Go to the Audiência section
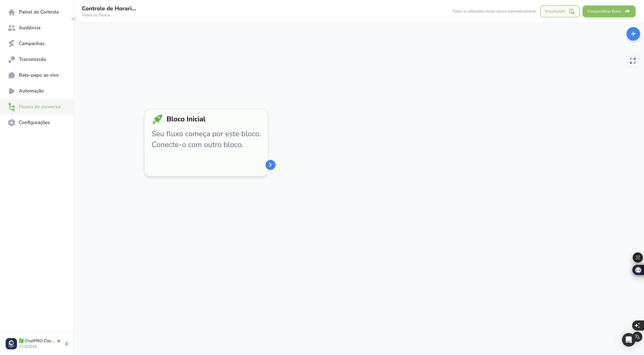 (36, 28)
